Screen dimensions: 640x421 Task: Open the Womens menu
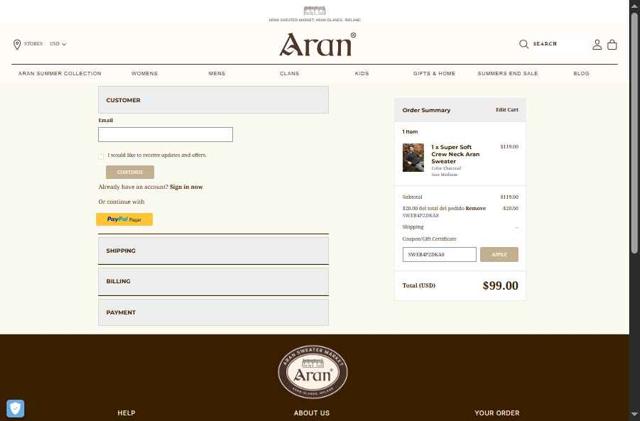tap(144, 74)
